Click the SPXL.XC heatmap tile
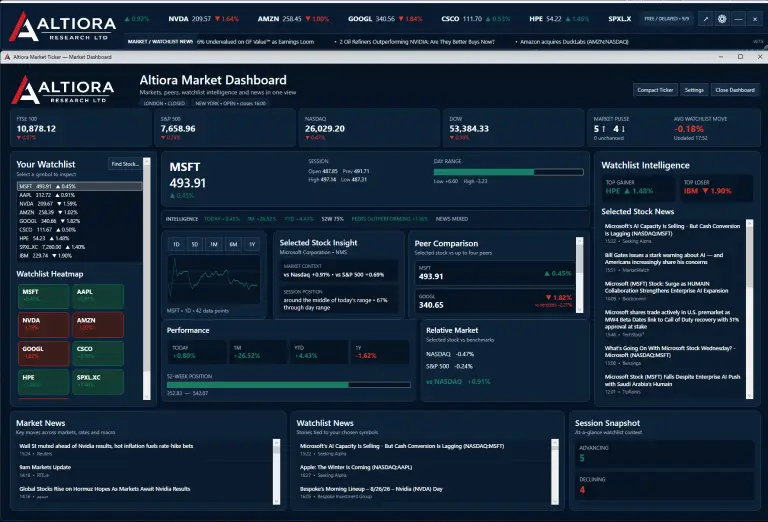The height and width of the screenshot is (522, 768). (98, 382)
